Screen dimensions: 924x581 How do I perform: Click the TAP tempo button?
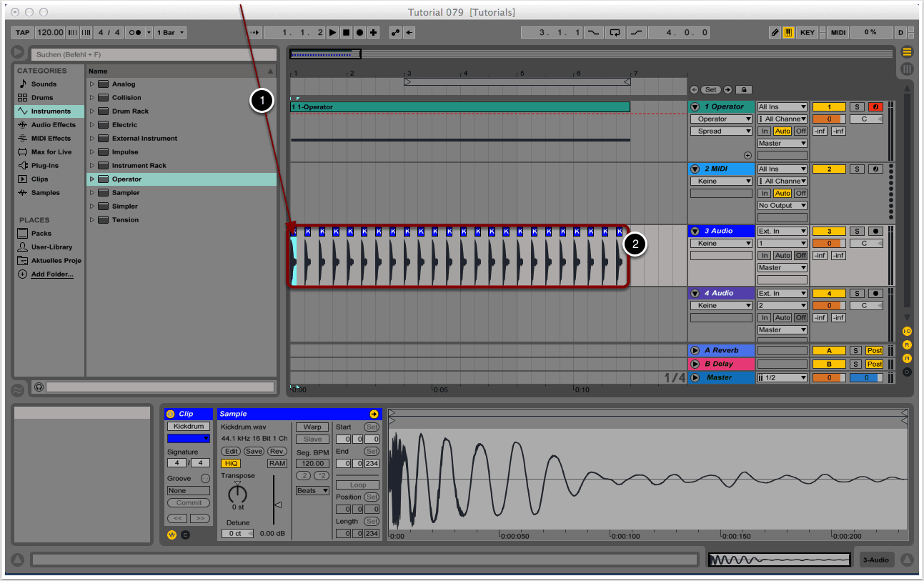pos(23,33)
